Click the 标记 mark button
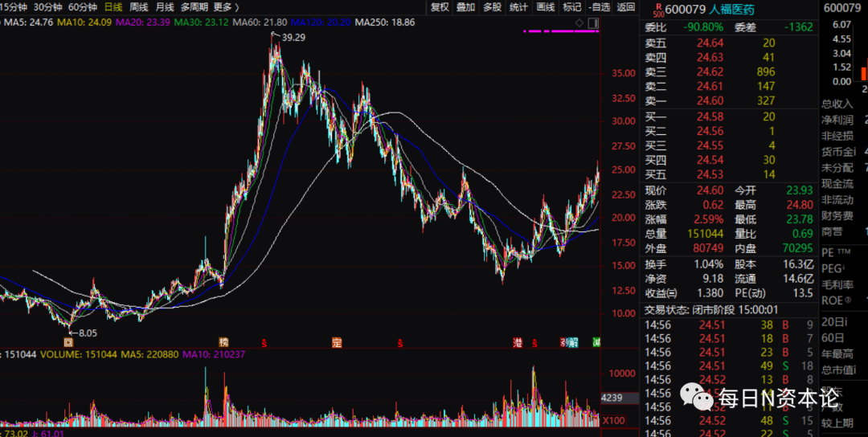Image resolution: width=868 pixels, height=437 pixels. [x=572, y=7]
